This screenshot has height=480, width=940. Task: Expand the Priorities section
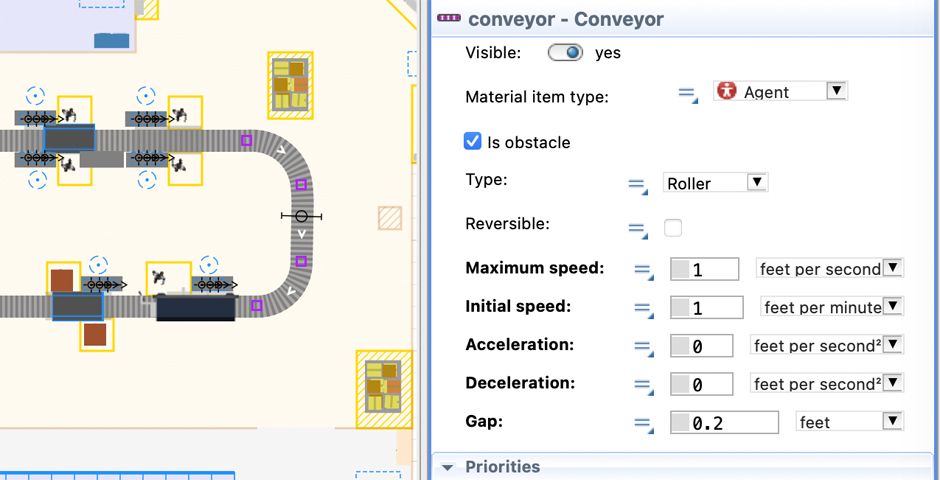pos(447,467)
